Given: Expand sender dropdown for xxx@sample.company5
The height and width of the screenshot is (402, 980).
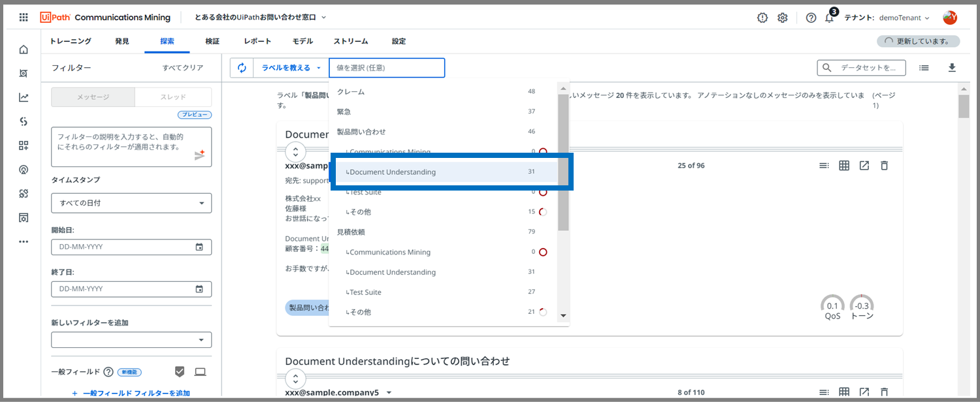Looking at the screenshot, I should click(x=389, y=393).
